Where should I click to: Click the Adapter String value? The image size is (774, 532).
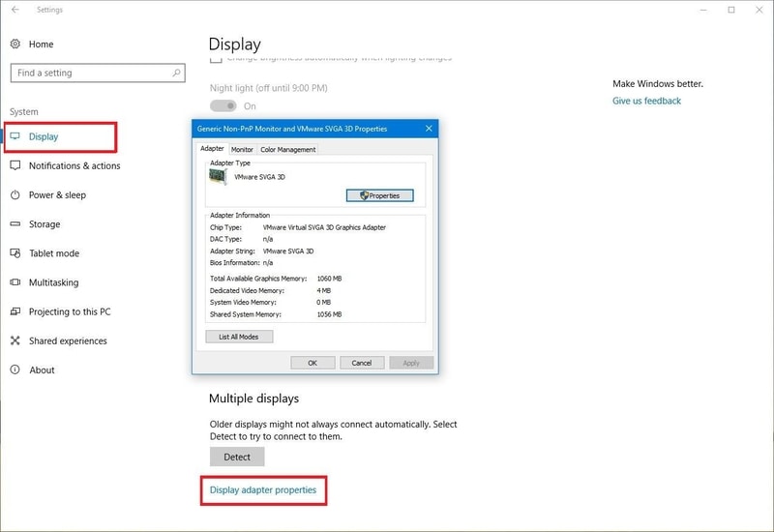point(288,251)
